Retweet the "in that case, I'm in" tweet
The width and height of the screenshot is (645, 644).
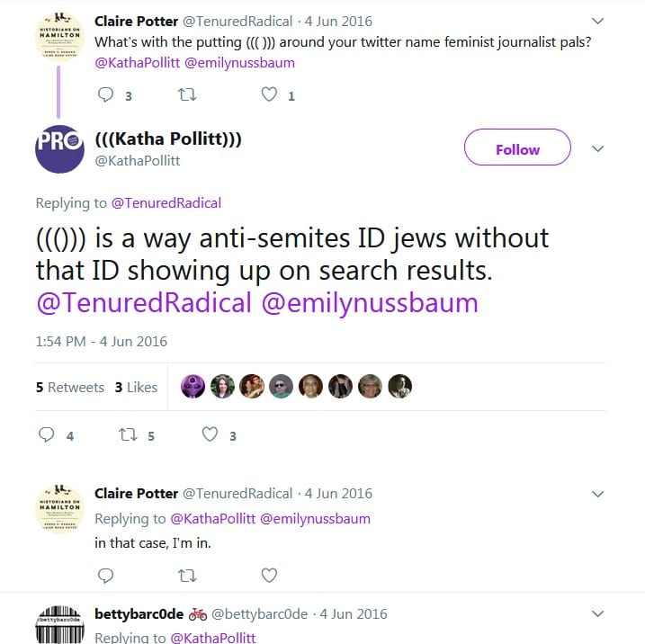187,575
